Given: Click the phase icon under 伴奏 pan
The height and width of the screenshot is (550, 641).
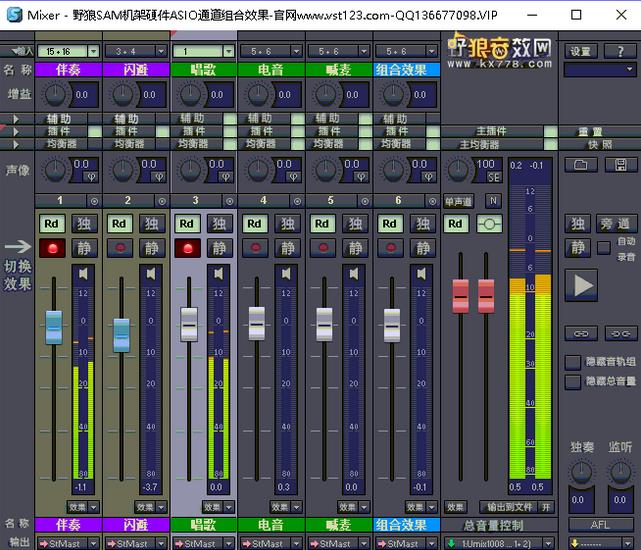Looking at the screenshot, I should click(x=91, y=177).
